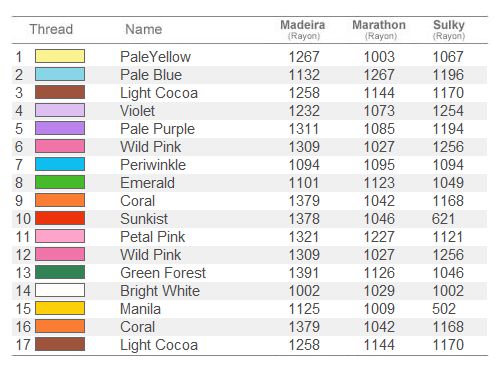This screenshot has width=500, height=366.
Task: Select the name 'Periwinkle'
Action: 153,165
